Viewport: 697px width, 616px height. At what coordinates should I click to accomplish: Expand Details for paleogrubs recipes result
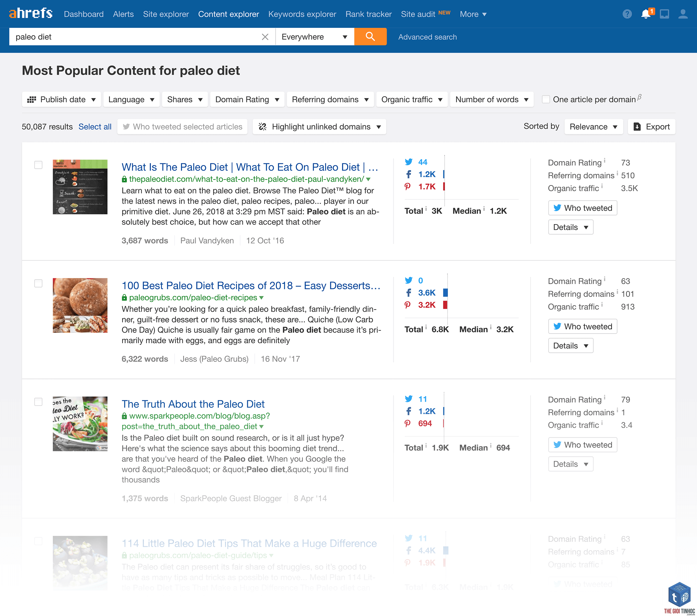coord(571,346)
